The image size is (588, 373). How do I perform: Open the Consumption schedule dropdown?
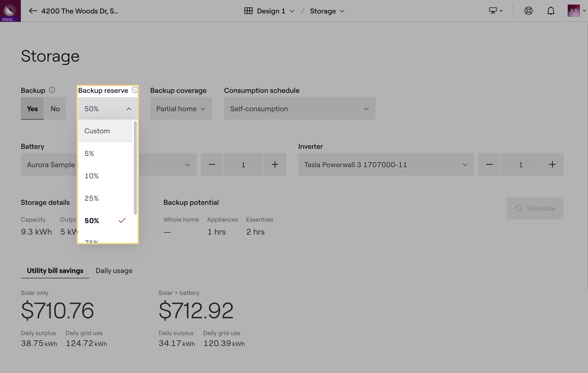[x=299, y=109]
